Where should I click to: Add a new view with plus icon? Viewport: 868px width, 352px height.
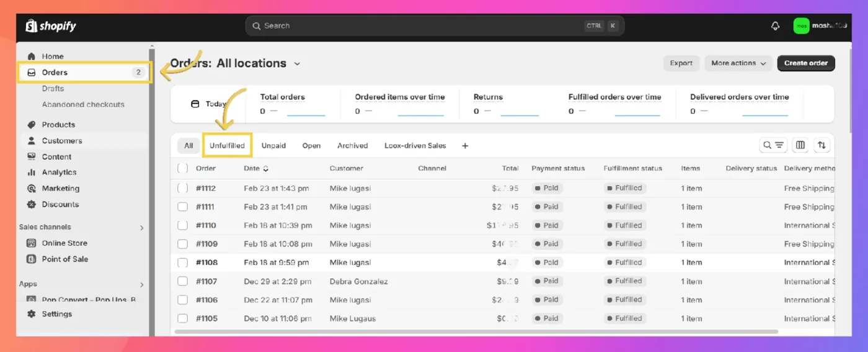[465, 146]
